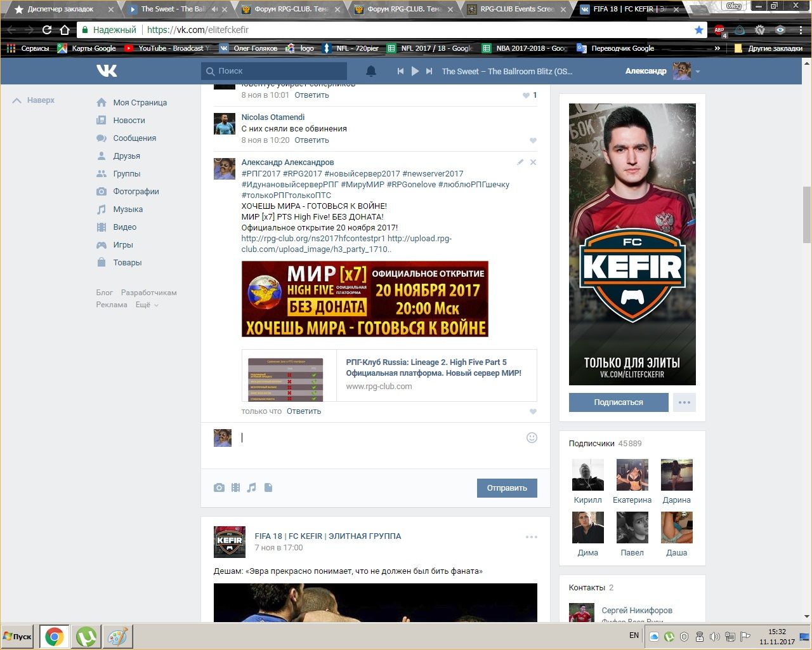The width and height of the screenshot is (812, 650).
Task: Attach a video to the comment
Action: tap(235, 487)
